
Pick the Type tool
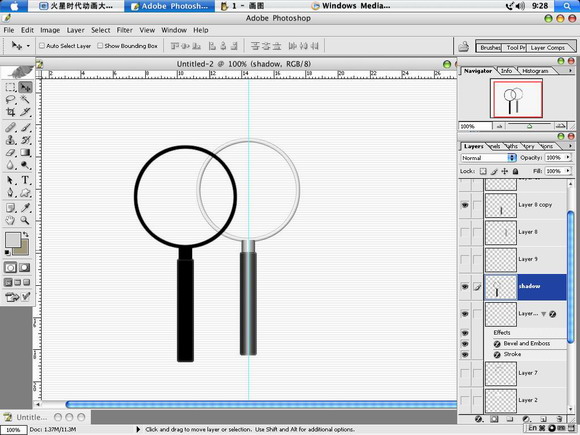(x=25, y=180)
